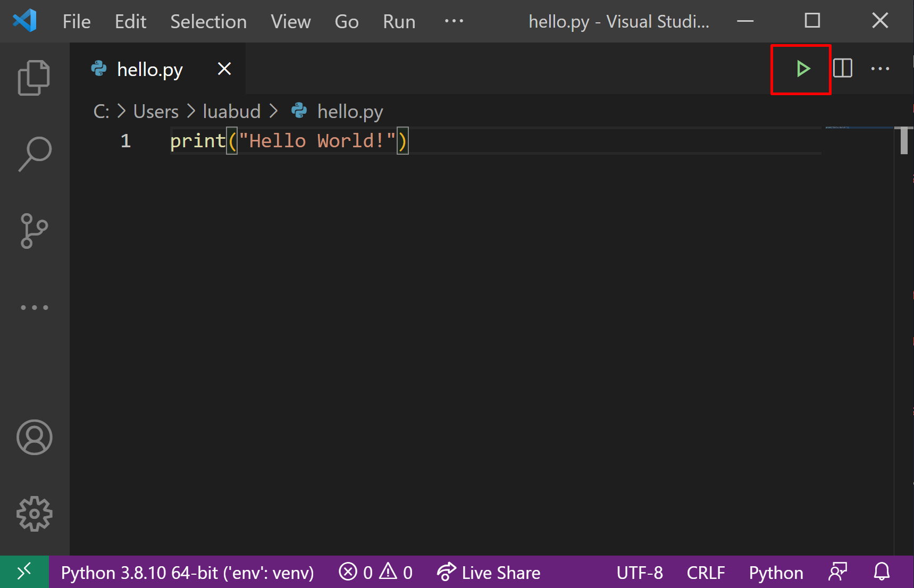914x588 pixels.
Task: Open the Explorer view in the activity bar
Action: (x=34, y=78)
